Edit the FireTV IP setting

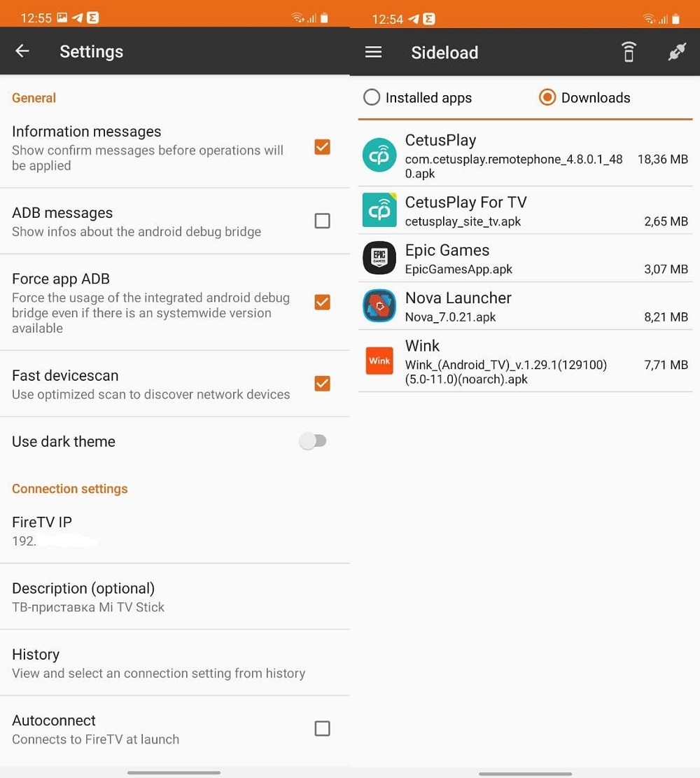coord(174,530)
